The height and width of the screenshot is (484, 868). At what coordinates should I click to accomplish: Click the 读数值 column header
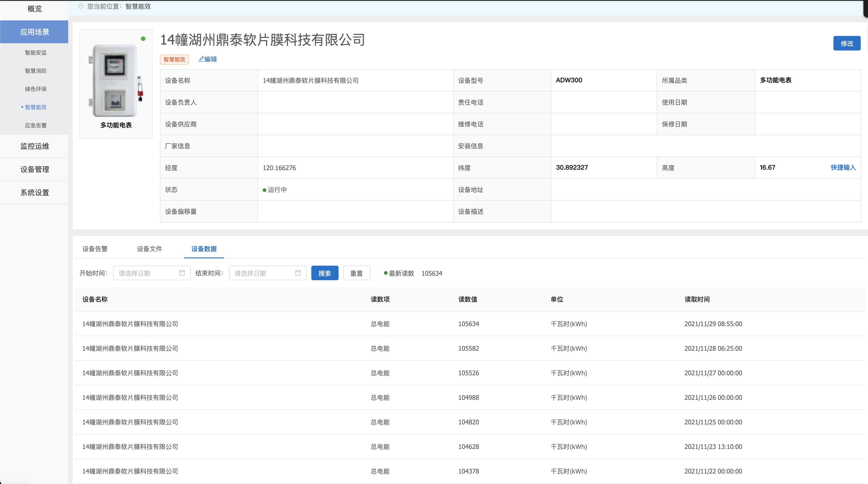click(x=468, y=299)
